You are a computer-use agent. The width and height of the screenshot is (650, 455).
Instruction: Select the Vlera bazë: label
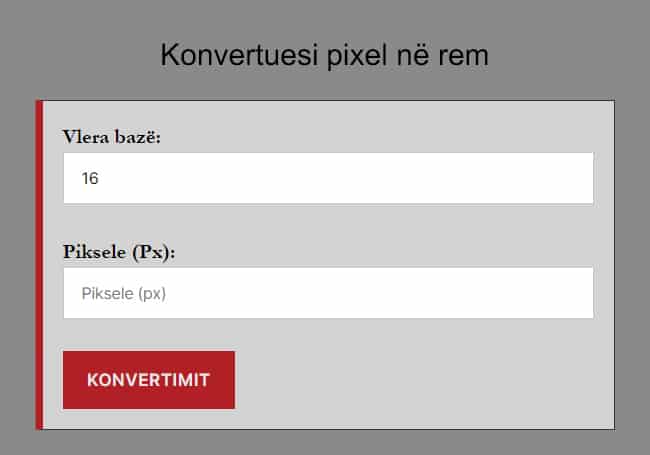point(112,137)
